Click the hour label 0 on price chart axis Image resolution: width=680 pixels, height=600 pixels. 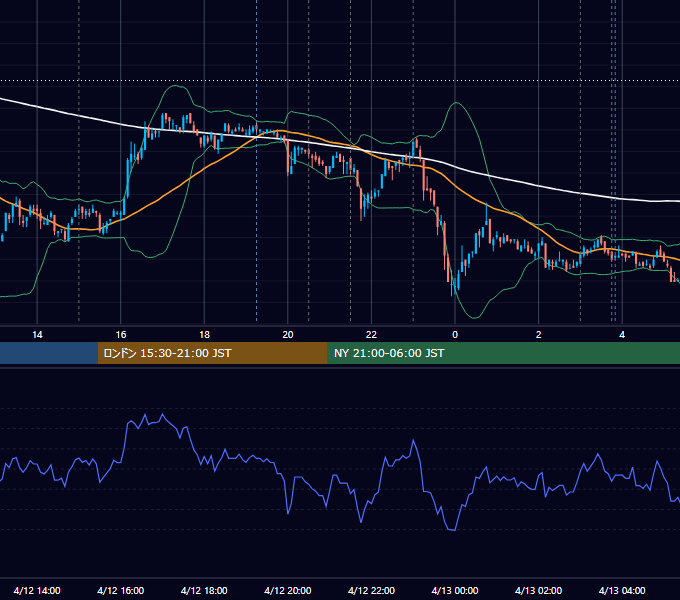click(x=455, y=335)
